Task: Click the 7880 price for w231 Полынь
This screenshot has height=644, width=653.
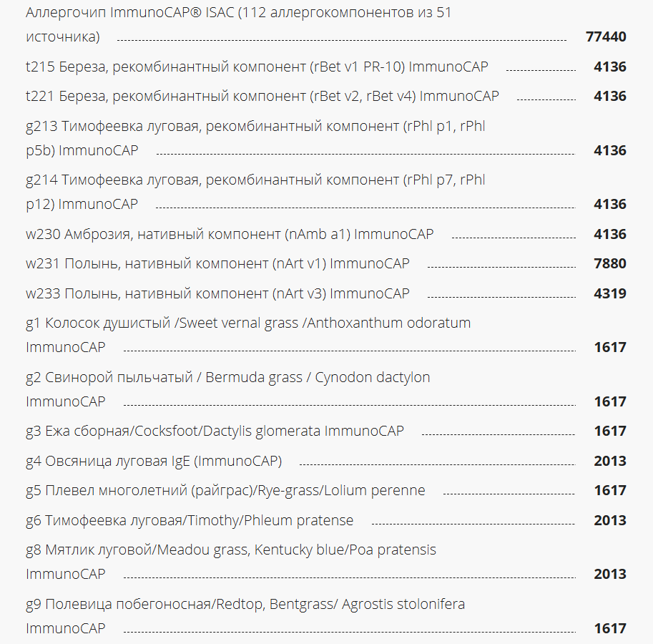Action: click(609, 264)
